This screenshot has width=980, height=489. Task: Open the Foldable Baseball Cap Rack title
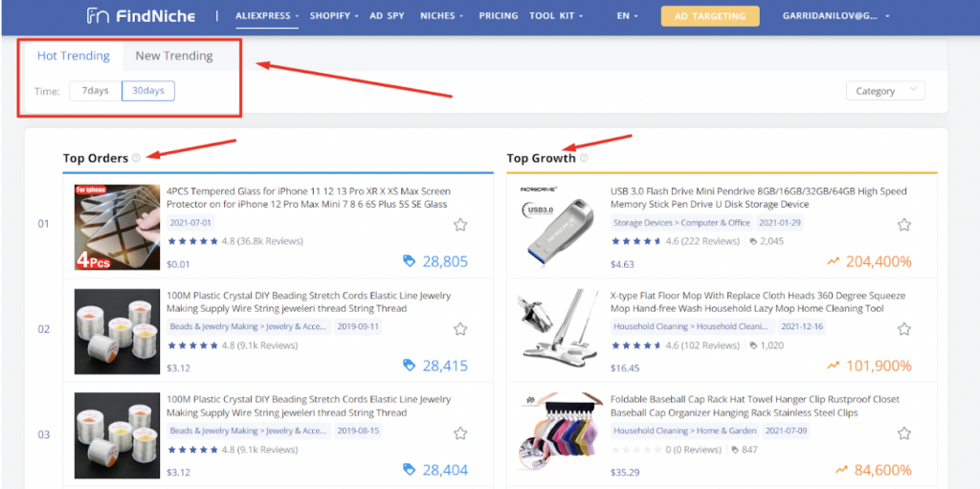[754, 407]
